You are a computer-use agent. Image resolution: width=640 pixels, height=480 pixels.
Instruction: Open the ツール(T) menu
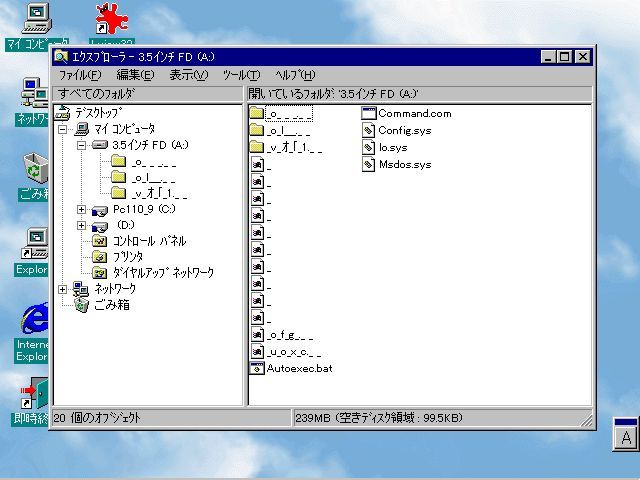click(x=241, y=75)
